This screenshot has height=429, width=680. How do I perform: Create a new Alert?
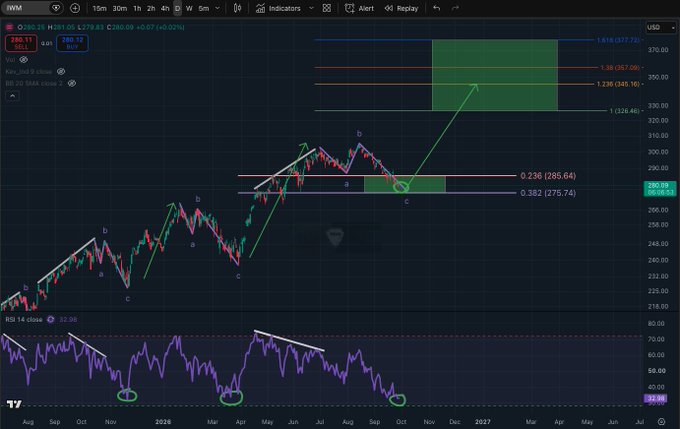359,8
